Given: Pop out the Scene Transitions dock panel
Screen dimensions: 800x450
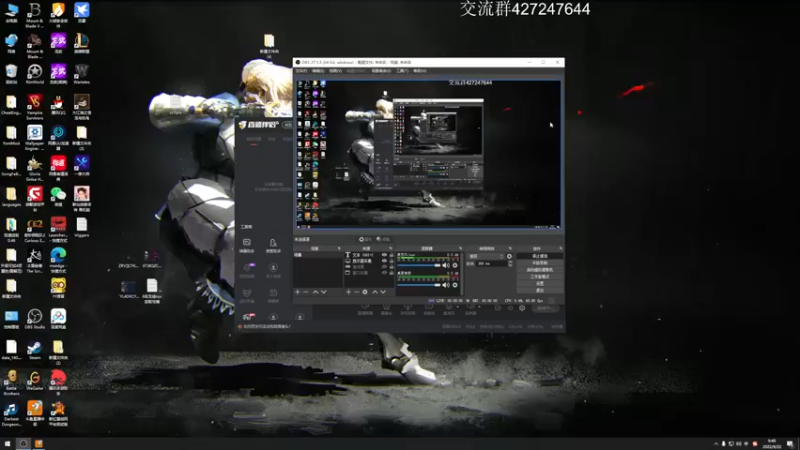Looking at the screenshot, I should (x=510, y=248).
